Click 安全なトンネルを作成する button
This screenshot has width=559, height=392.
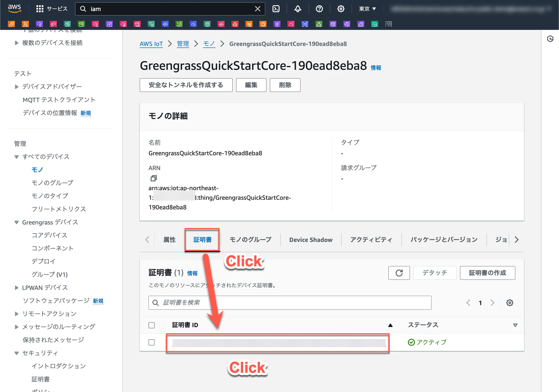pos(186,85)
